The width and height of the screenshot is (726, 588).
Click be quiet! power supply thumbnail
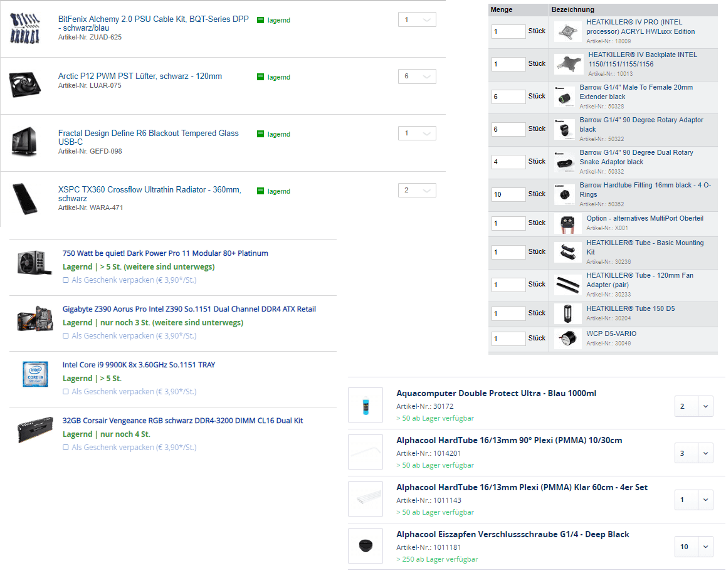point(34,263)
